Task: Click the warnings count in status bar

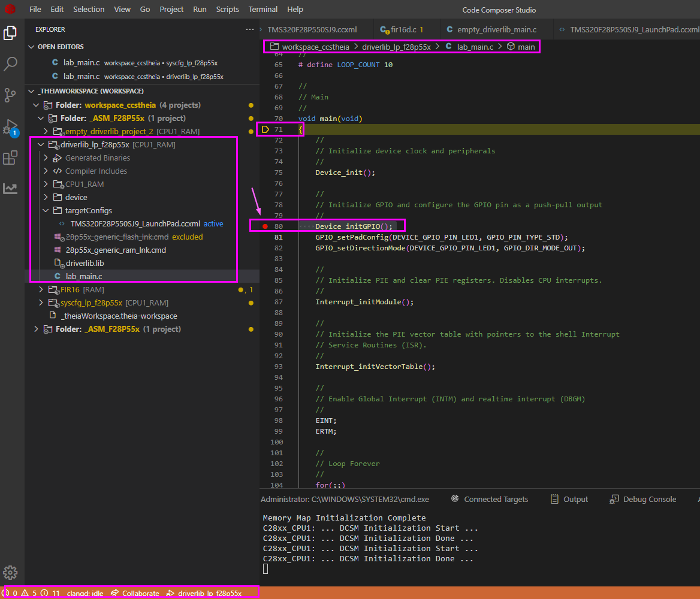Action: click(29, 593)
